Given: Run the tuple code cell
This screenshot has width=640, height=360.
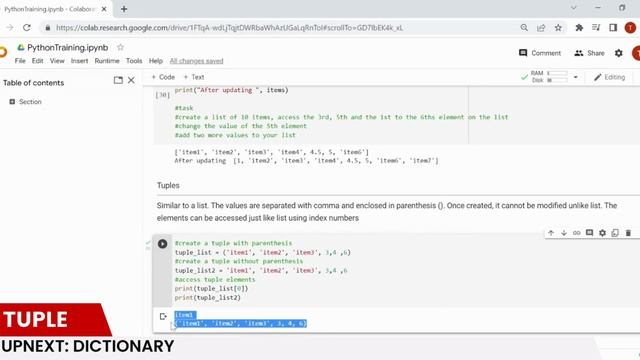Looking at the screenshot, I should tap(162, 244).
